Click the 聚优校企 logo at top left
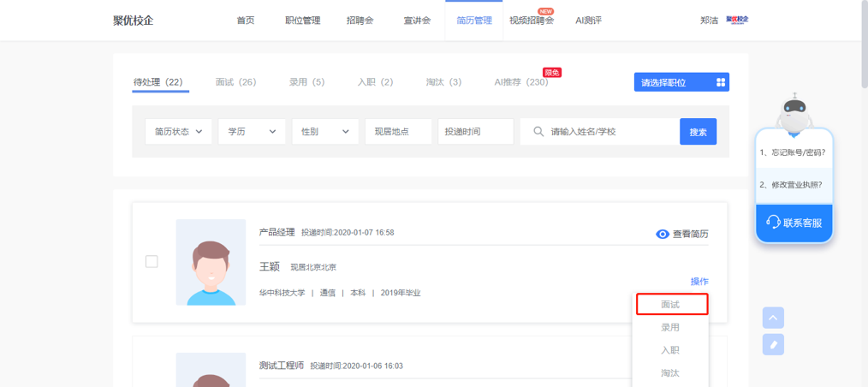 coord(134,21)
